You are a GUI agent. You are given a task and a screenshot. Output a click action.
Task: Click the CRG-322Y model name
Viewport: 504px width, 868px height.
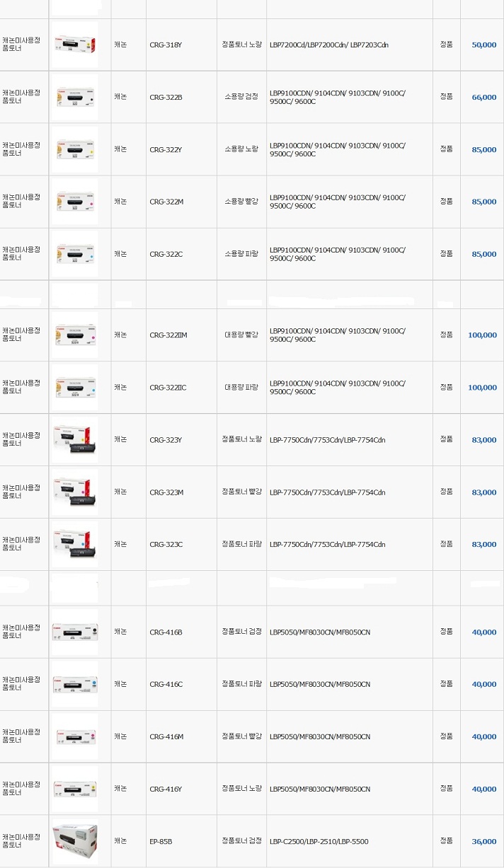(166, 149)
